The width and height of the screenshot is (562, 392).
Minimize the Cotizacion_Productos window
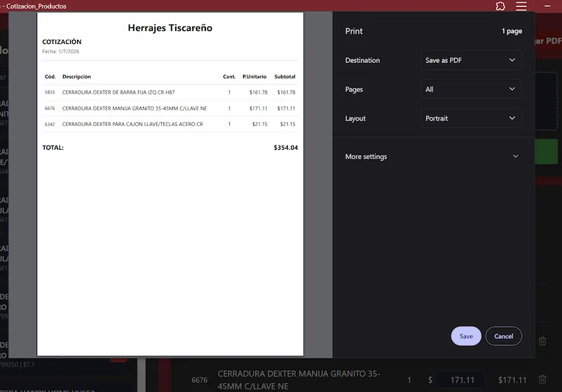[547, 6]
